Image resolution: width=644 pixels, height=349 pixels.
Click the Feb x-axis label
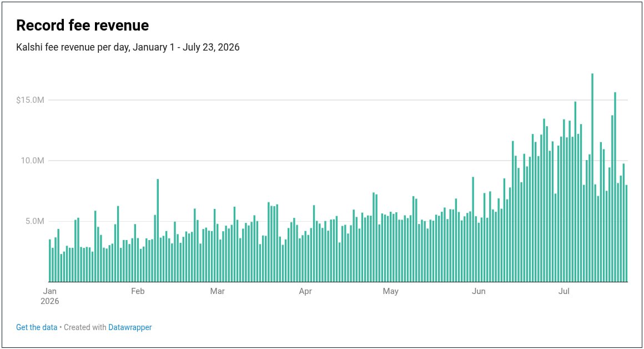pos(138,291)
